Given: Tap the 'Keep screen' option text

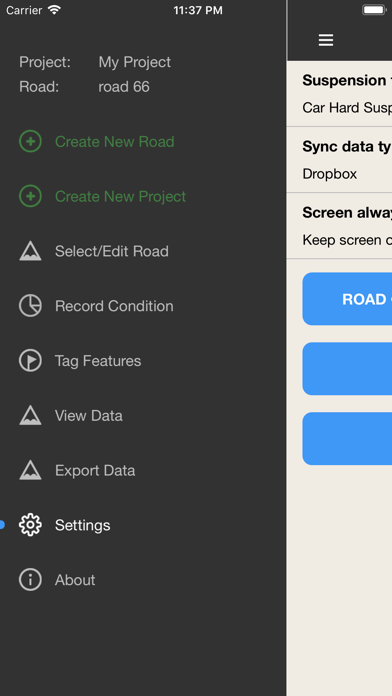Looking at the screenshot, I should coord(347,240).
